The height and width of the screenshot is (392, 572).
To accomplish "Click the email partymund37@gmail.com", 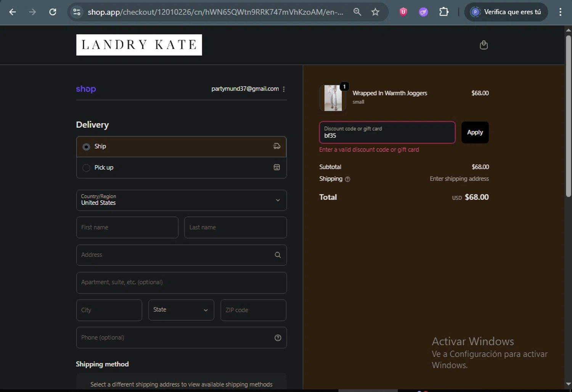I will click(x=245, y=88).
